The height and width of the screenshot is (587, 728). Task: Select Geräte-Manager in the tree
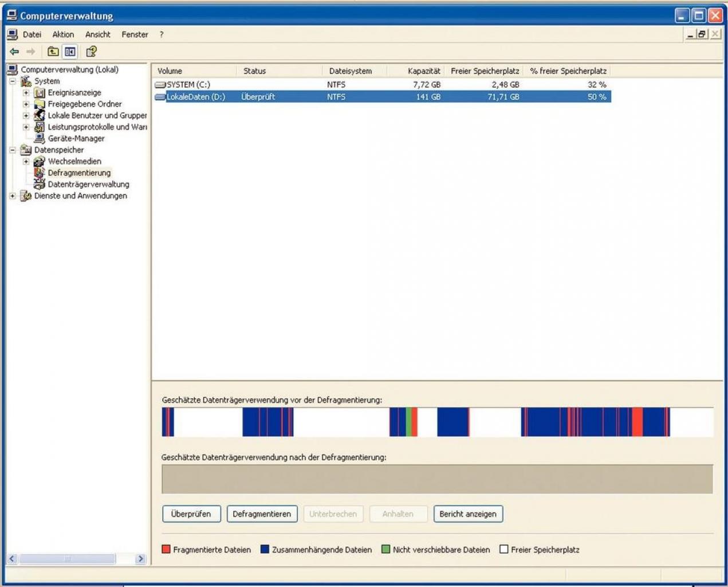coord(76,138)
